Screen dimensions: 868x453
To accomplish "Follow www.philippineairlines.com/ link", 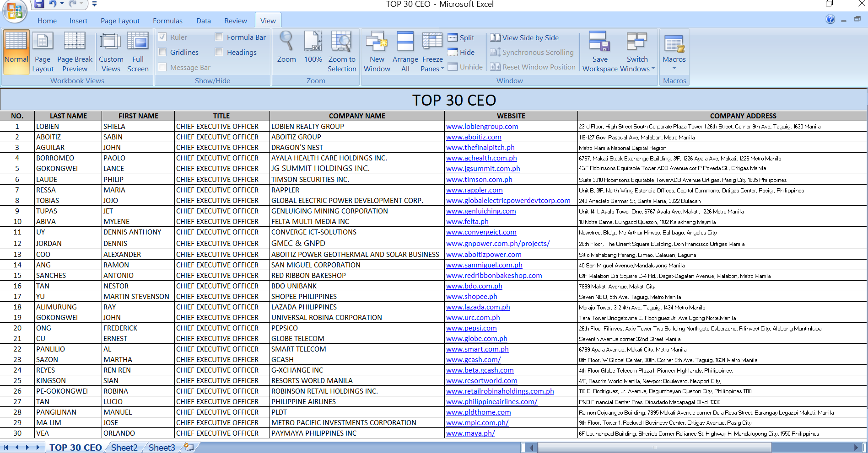I will click(492, 402).
